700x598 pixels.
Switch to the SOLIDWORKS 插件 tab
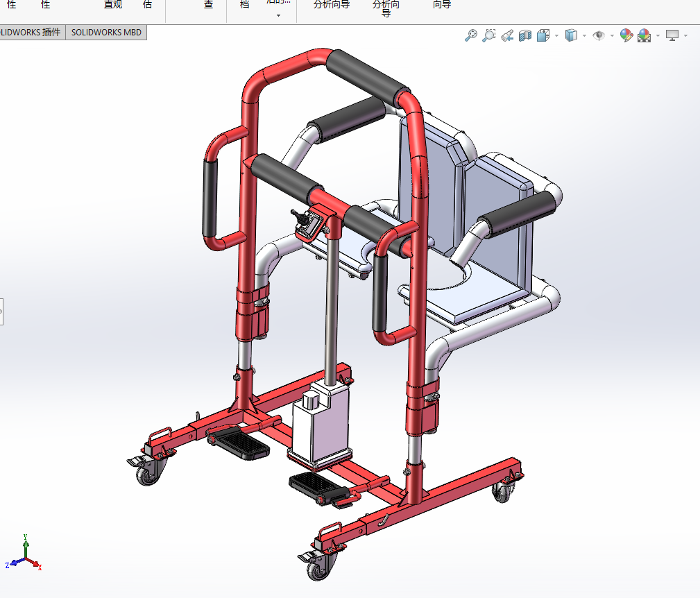click(x=31, y=32)
